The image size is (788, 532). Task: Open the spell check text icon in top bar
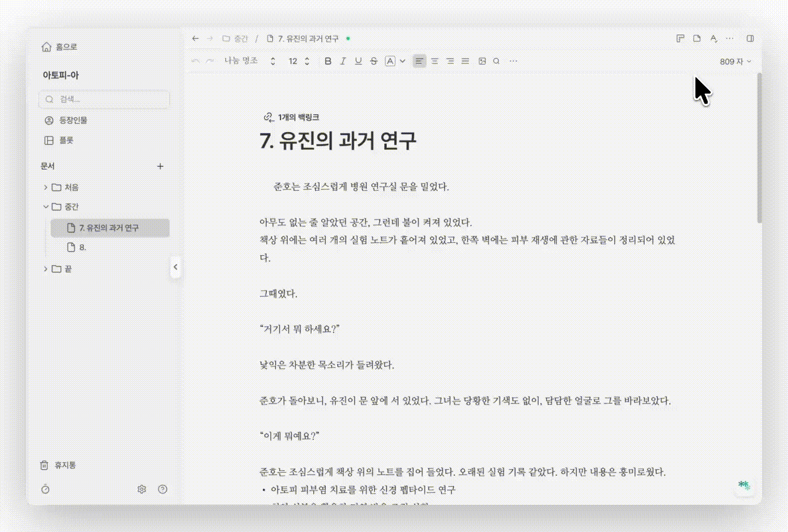coord(714,38)
